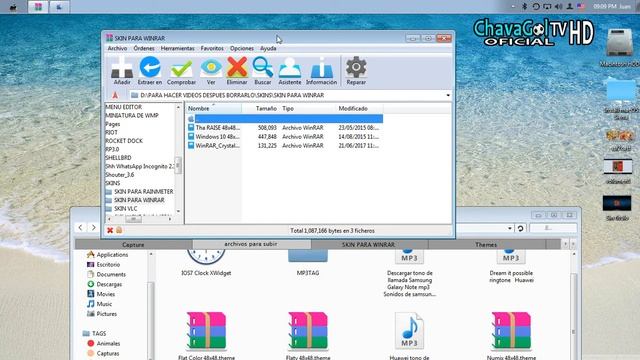This screenshot has height=360, width=640.
Task: Open the volume icon in top bar
Action: (x=558, y=7)
